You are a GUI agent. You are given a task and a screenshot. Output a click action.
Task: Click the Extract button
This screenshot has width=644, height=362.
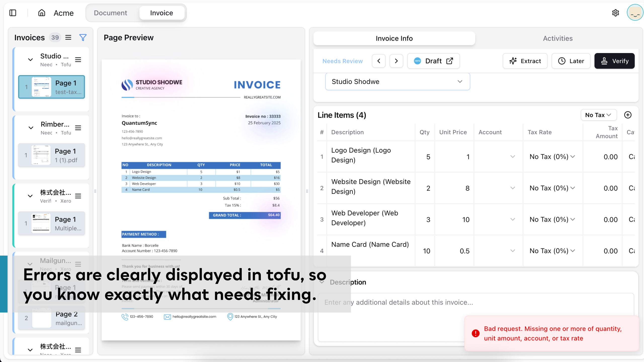[525, 61]
